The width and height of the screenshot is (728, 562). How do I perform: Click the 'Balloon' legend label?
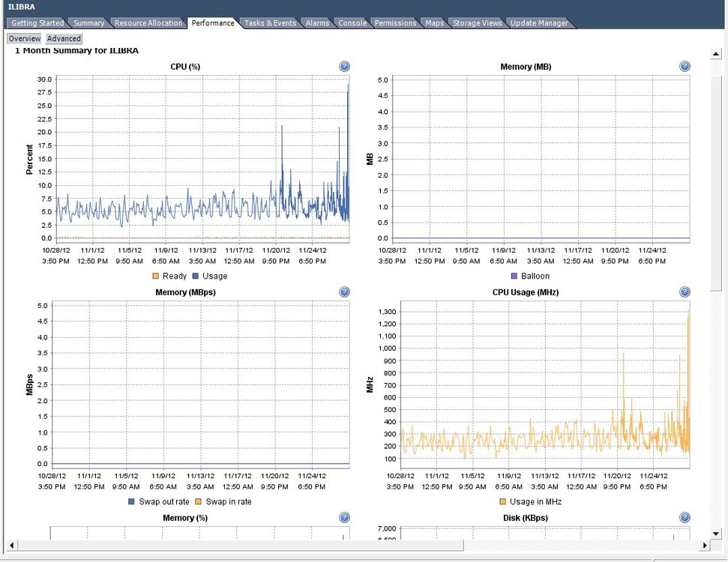[535, 276]
